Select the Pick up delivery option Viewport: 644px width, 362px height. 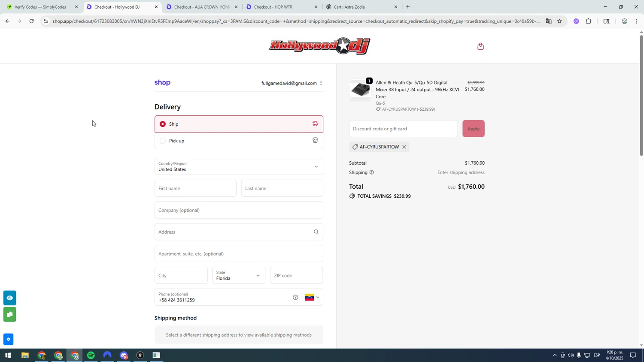pyautogui.click(x=239, y=141)
